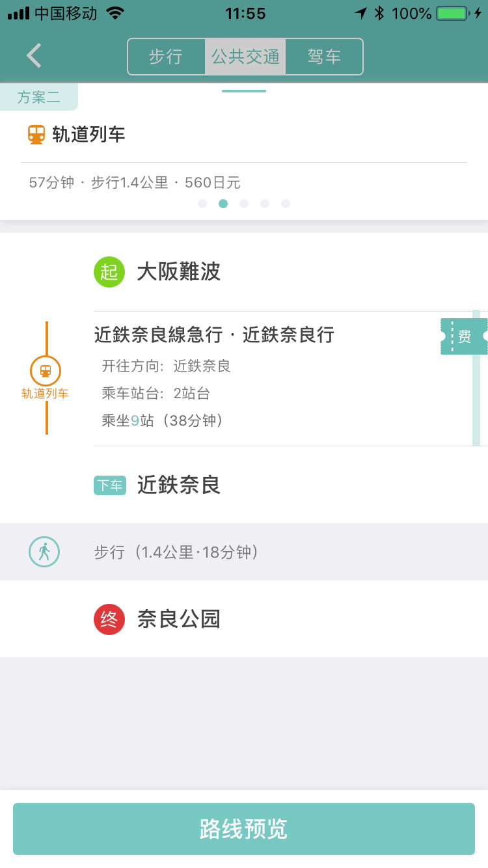Viewport: 488px width, 868px height.
Task: Tap the 大阪難波 departure station
Action: coord(179,272)
